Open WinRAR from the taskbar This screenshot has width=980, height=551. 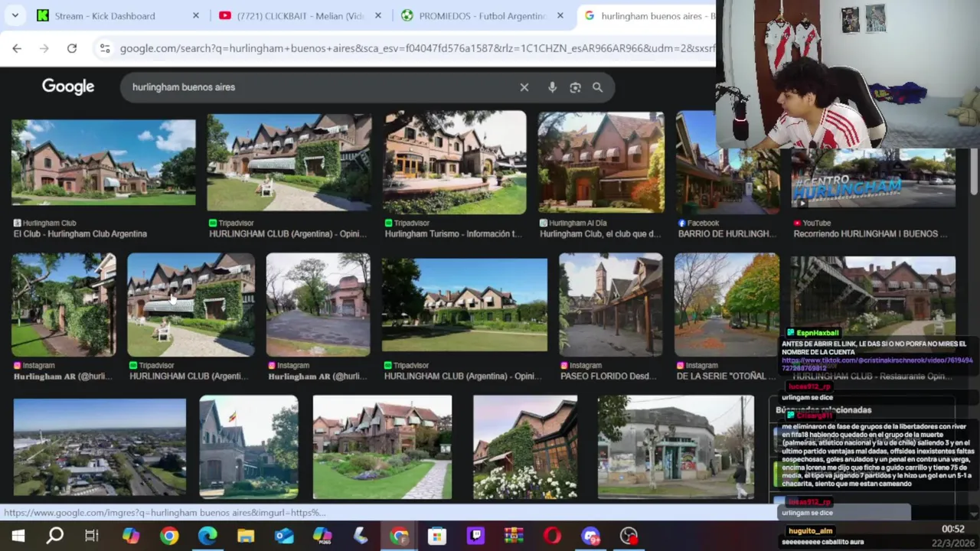[514, 536]
